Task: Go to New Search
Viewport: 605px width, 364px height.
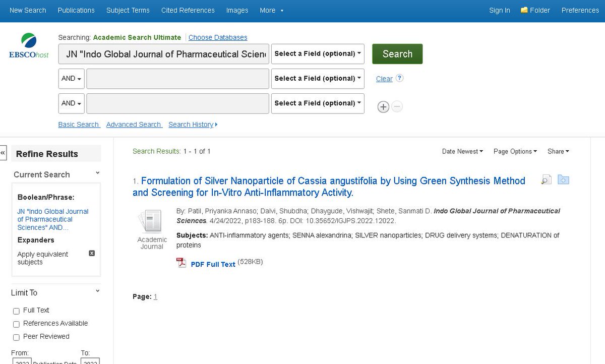Action: point(28,10)
